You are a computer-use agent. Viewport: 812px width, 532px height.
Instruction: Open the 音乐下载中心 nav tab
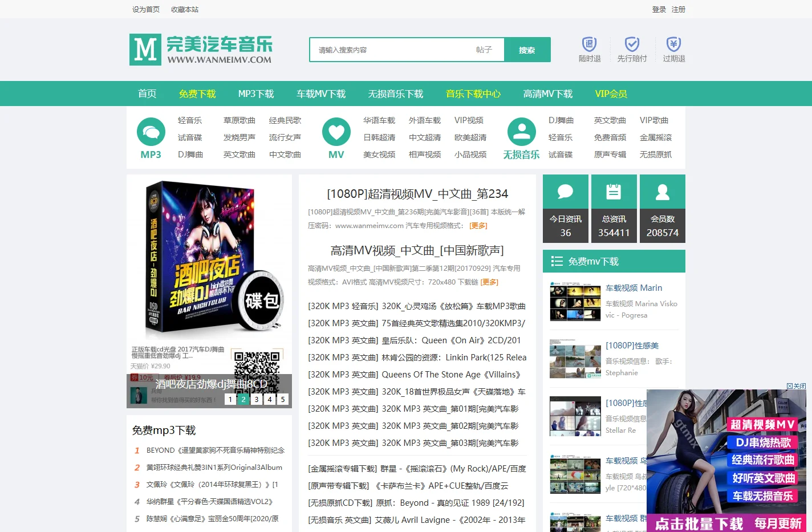(x=473, y=94)
